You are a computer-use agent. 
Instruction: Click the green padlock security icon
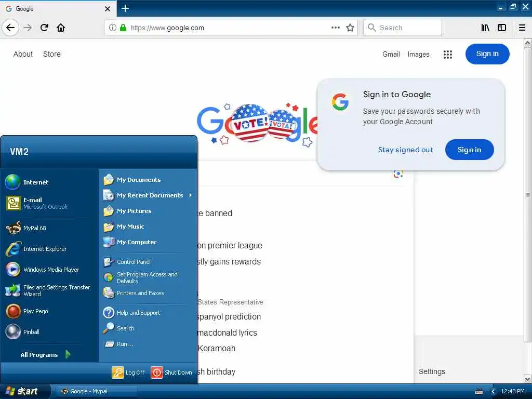coord(123,28)
